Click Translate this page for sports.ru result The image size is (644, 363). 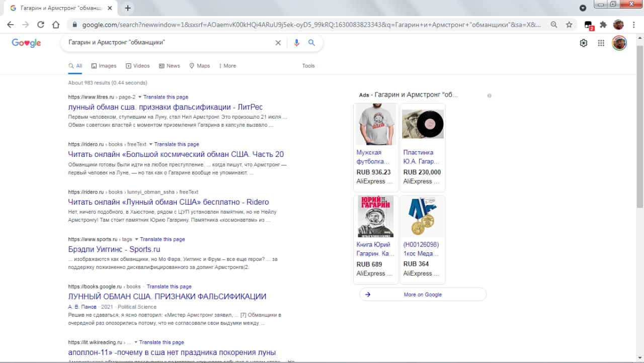click(x=163, y=239)
